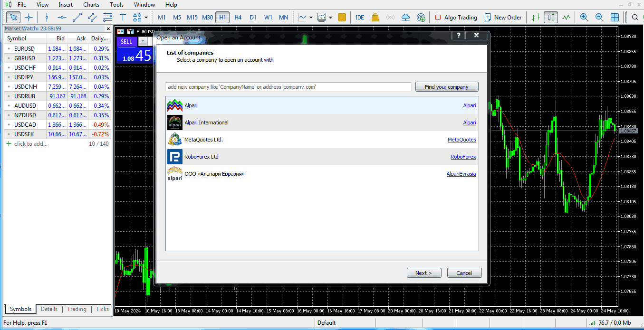Viewport: 644px width, 330px height.
Task: Toggle Algo Trading on
Action: pos(456,18)
